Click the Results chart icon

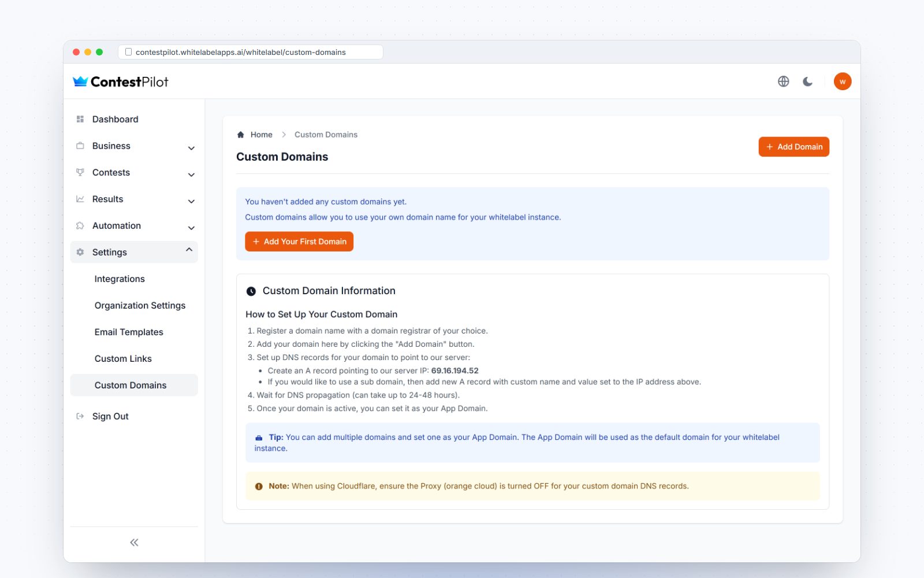click(80, 199)
